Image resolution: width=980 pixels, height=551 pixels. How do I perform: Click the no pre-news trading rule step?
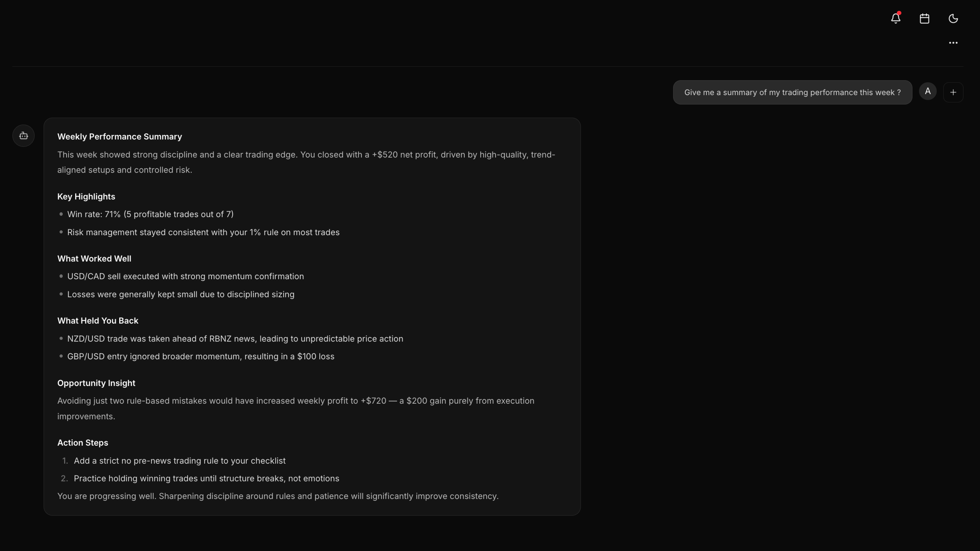point(179,461)
